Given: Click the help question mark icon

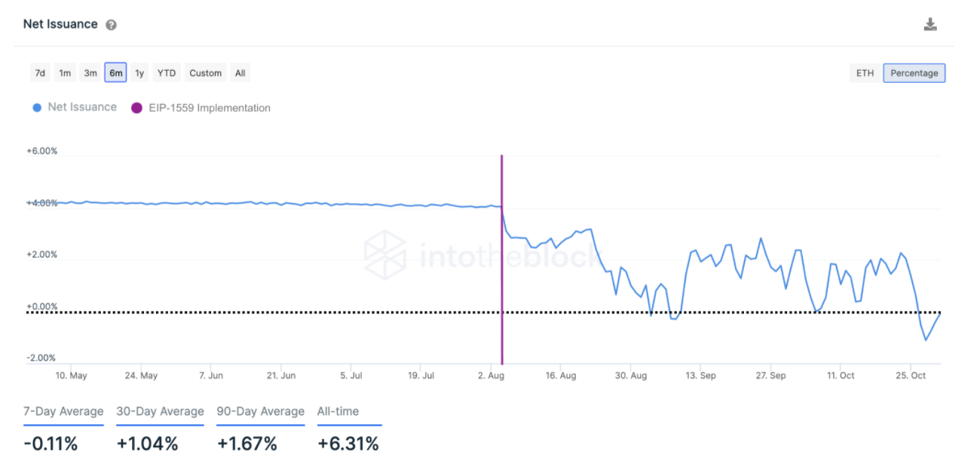Looking at the screenshot, I should pyautogui.click(x=111, y=25).
